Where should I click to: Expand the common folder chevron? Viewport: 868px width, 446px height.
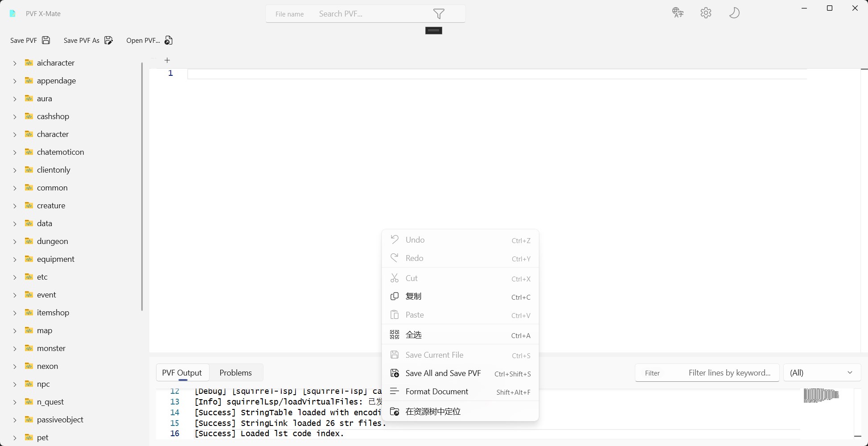(x=15, y=188)
